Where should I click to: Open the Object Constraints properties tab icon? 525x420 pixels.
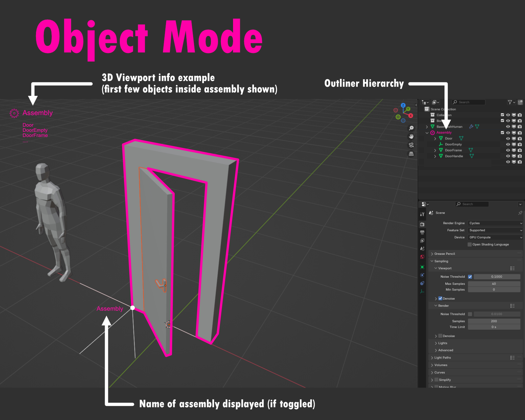coord(422,283)
